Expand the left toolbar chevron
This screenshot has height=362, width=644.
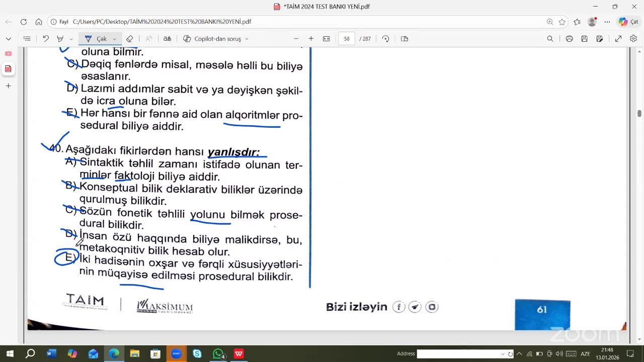8,39
